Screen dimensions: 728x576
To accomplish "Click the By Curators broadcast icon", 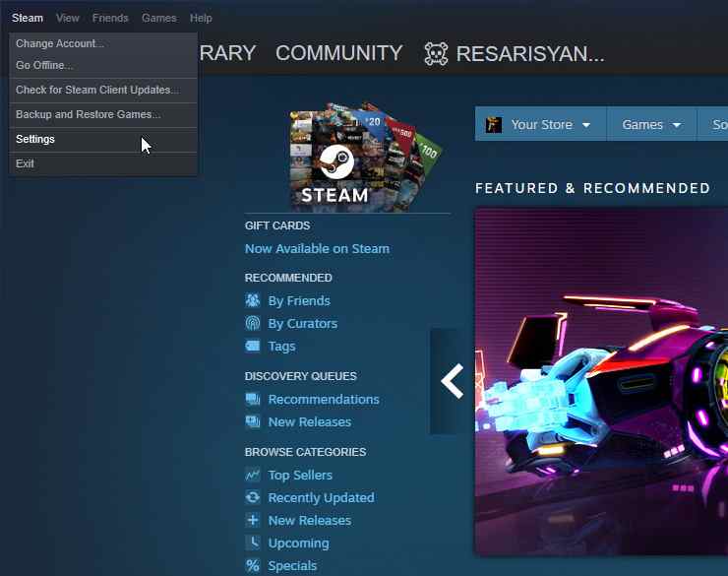I will [253, 324].
